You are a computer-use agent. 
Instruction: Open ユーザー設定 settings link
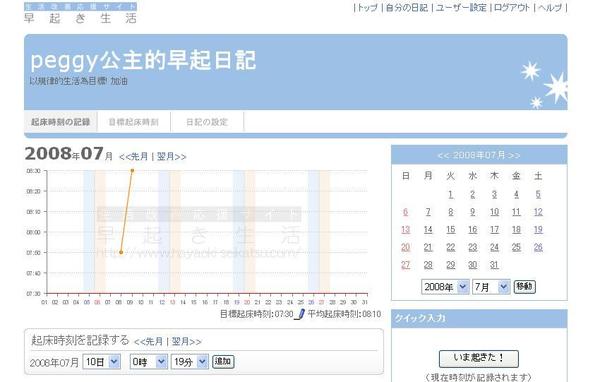(461, 8)
